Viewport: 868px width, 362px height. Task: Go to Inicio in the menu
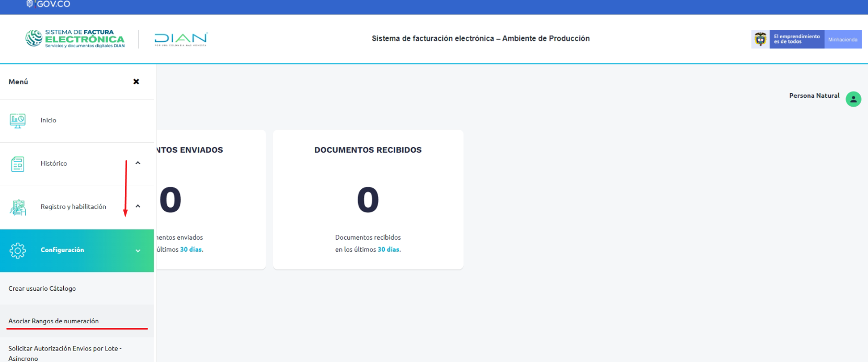[x=48, y=120]
